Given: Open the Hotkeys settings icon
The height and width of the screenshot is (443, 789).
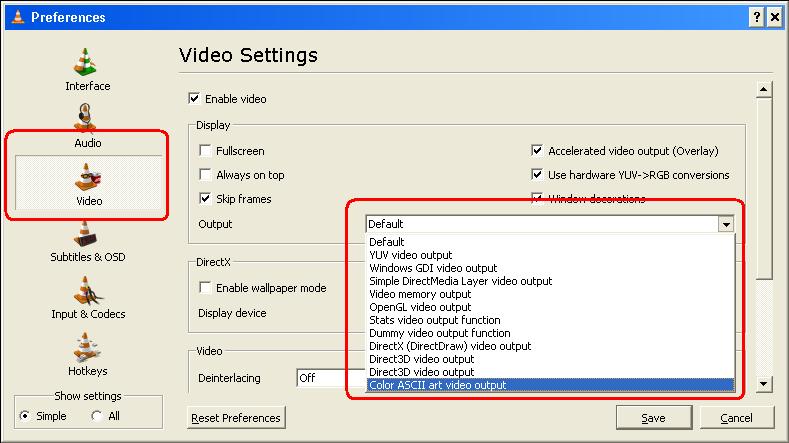Looking at the screenshot, I should (x=87, y=347).
